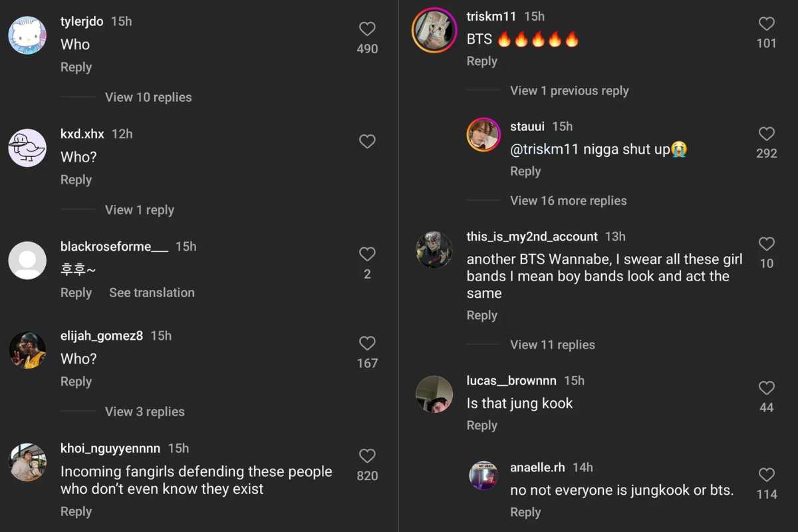Reply to khoi_nguyyennnn's comment

(x=76, y=511)
